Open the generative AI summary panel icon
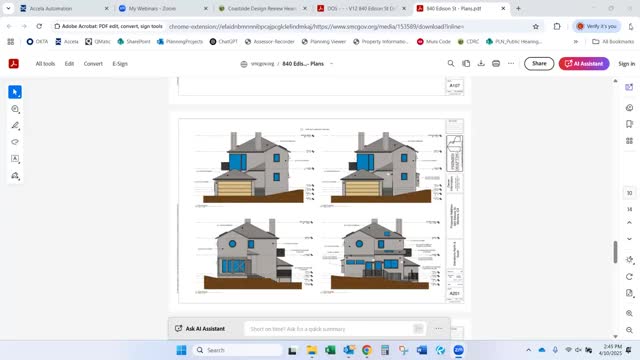Viewport: 640px width, 360px height. 629,87
